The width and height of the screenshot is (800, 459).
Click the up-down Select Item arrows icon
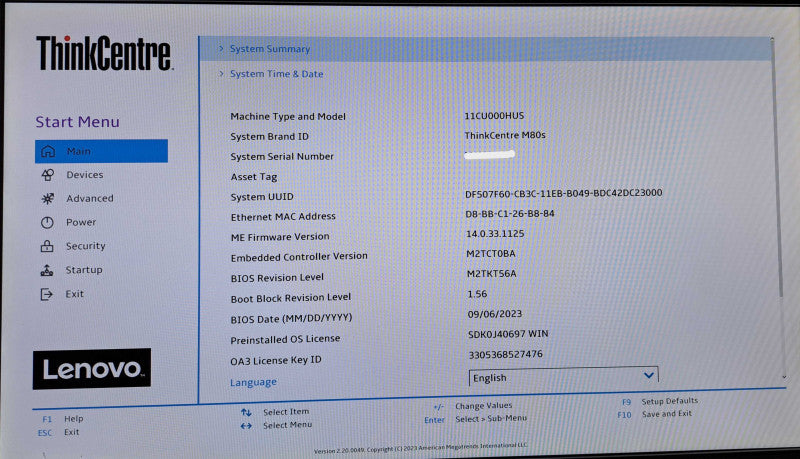(x=246, y=412)
